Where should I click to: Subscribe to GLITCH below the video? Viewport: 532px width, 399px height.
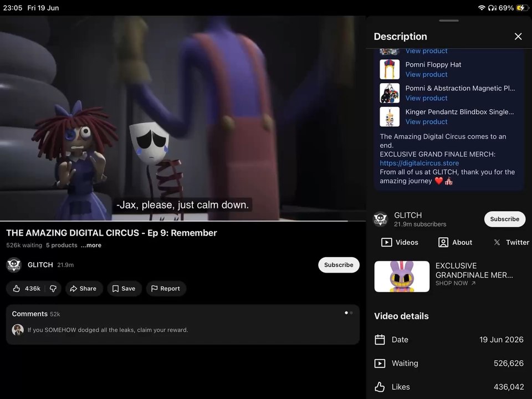[x=338, y=265]
